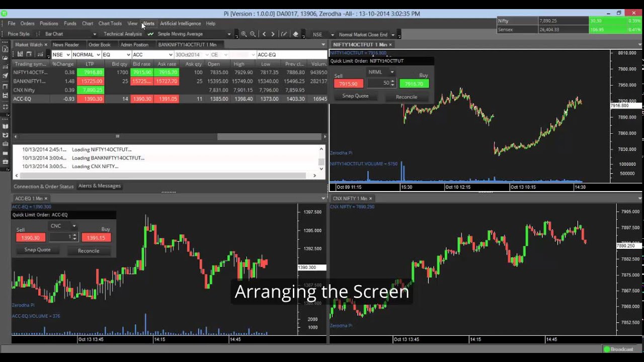Open the NRML product dropdown in quick order
The image size is (644, 362).
(x=392, y=72)
